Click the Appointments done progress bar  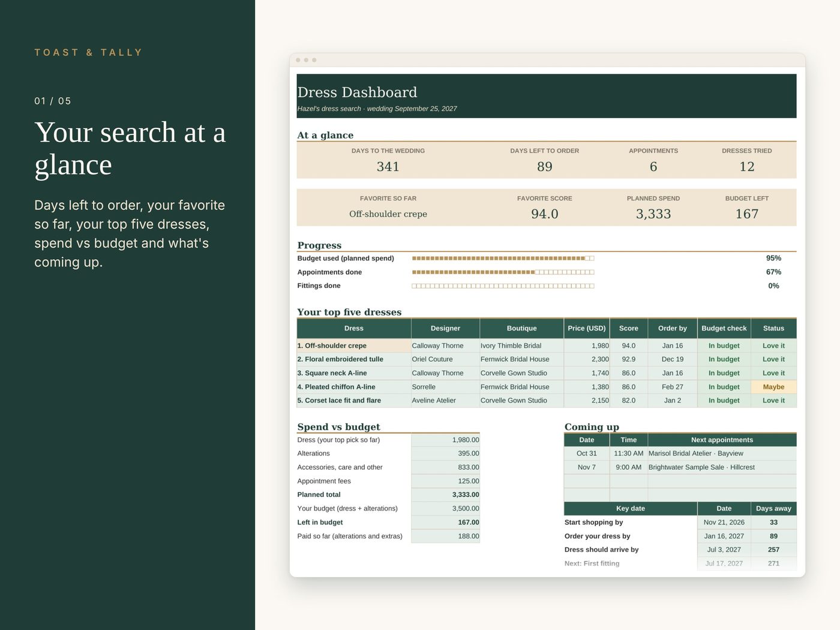click(x=503, y=272)
